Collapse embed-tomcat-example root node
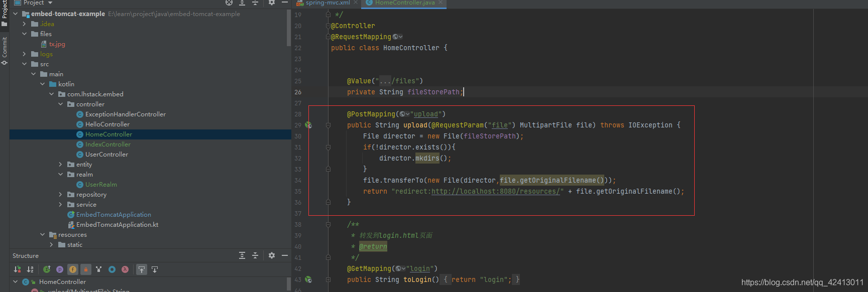Viewport: 868px width, 292px height. [16, 14]
